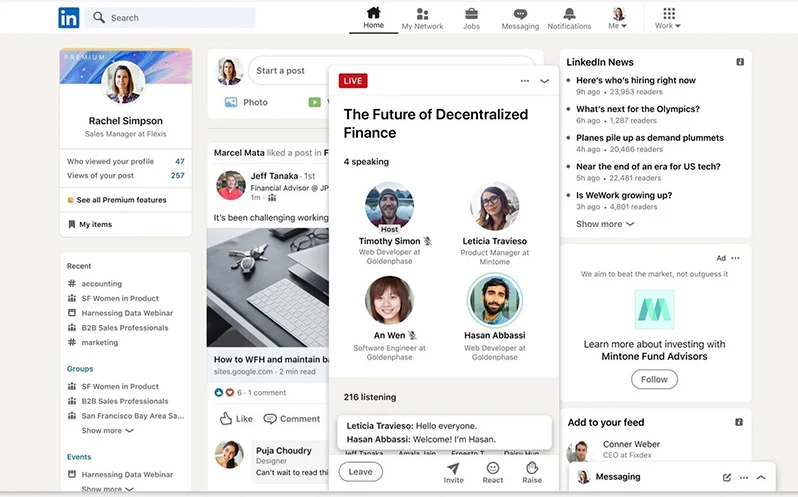Open Messaging bar ellipsis options
Screen dimensions: 798x497
click(x=744, y=478)
